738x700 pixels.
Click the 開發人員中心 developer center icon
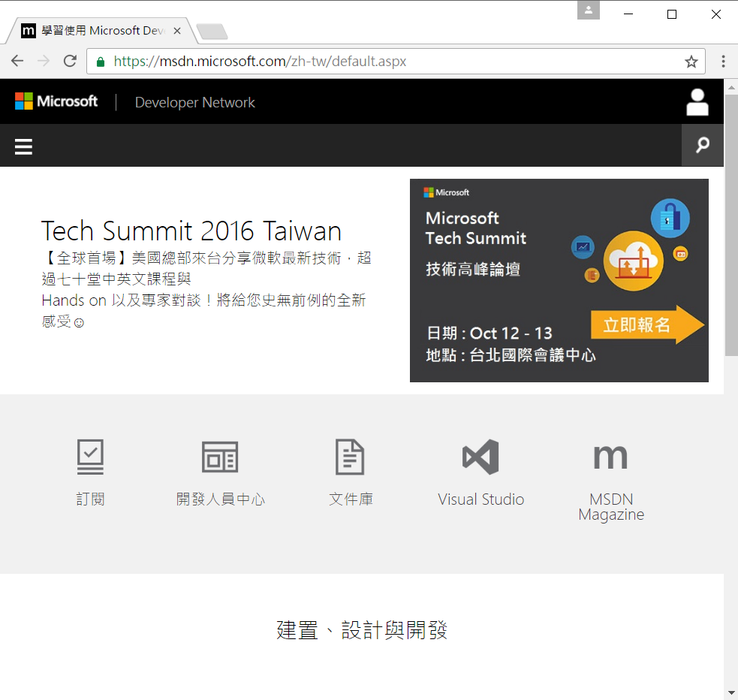[x=220, y=457]
